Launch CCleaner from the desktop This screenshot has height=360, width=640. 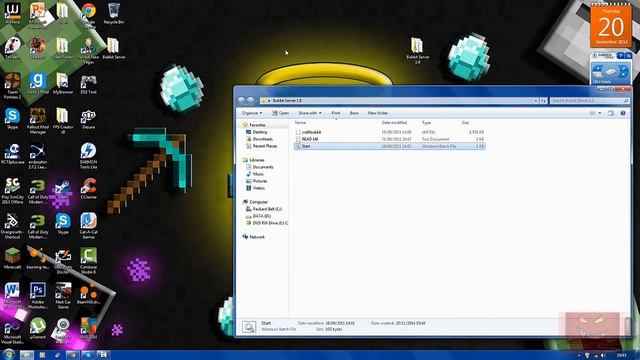tap(89, 189)
